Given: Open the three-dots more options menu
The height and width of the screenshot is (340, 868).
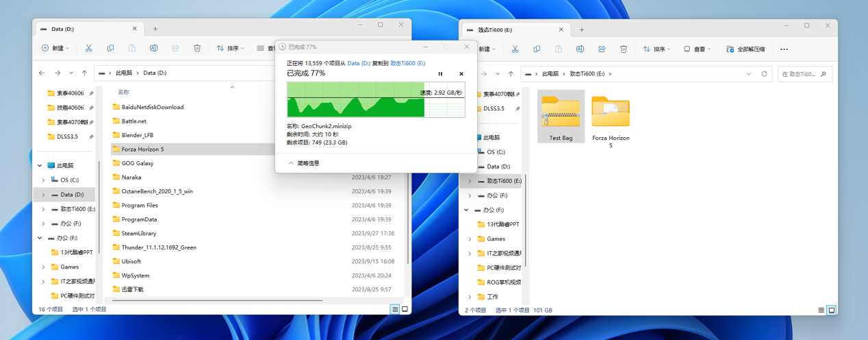Looking at the screenshot, I should coord(784,49).
